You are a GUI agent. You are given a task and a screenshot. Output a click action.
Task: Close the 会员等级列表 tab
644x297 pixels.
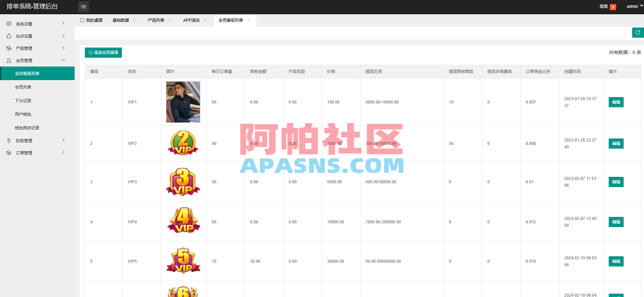tap(249, 20)
